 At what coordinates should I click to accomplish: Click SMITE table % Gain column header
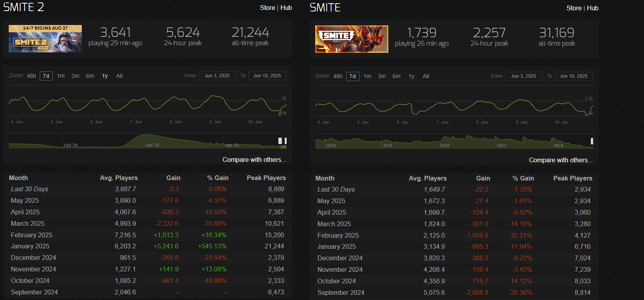pos(523,178)
